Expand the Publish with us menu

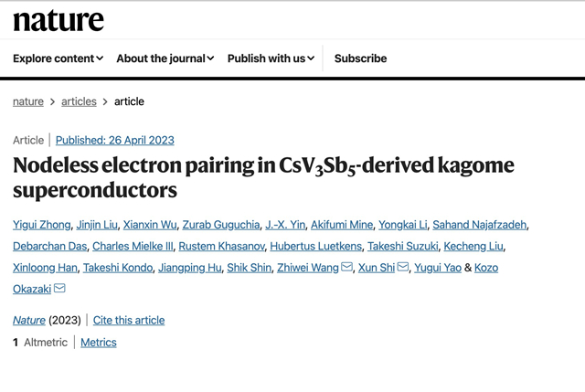(x=271, y=58)
